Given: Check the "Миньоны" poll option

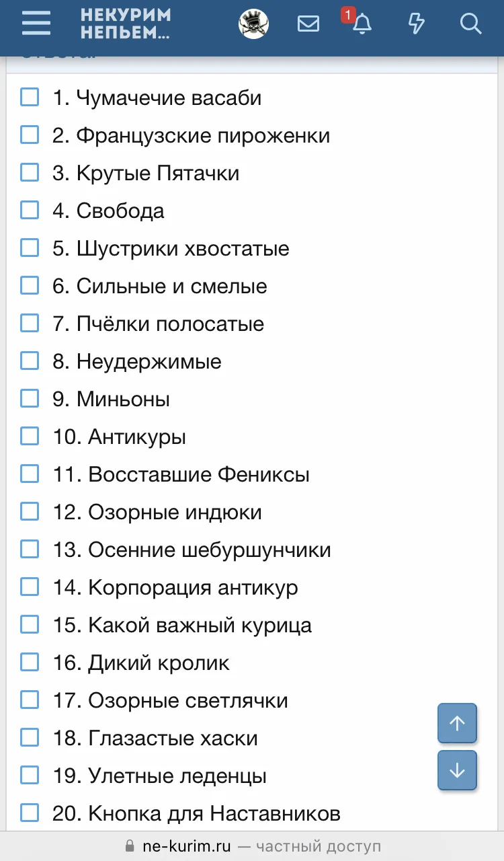Looking at the screenshot, I should (30, 398).
